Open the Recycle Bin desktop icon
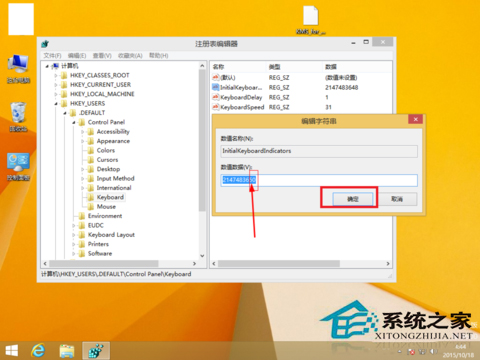 [18, 117]
